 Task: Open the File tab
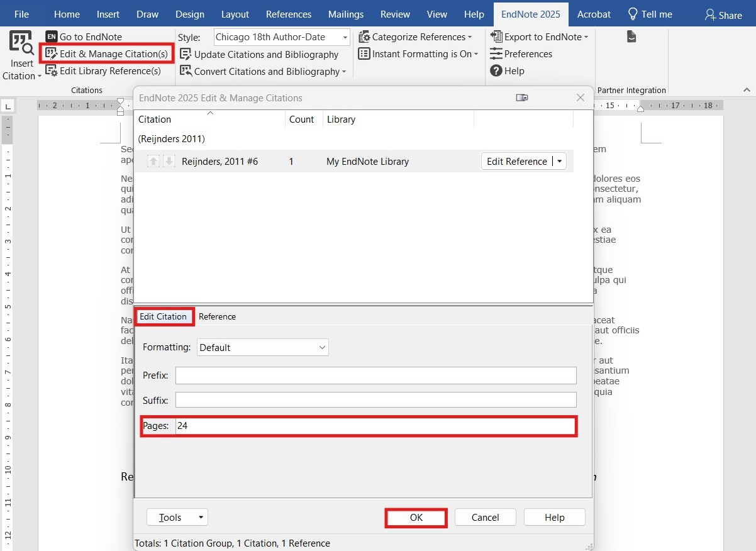pos(21,14)
